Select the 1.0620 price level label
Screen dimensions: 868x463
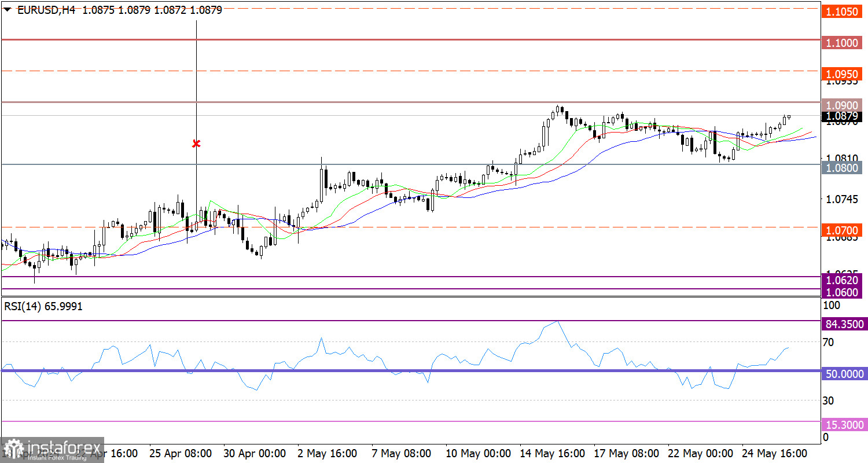[841, 280]
